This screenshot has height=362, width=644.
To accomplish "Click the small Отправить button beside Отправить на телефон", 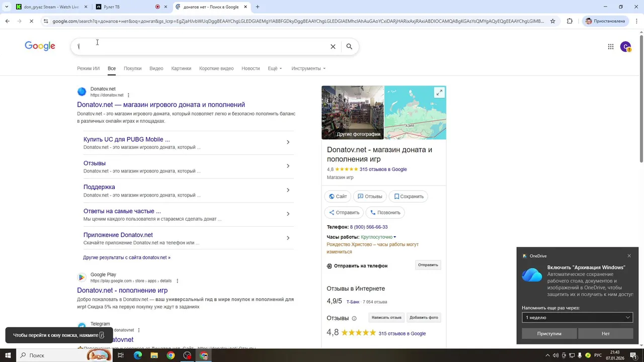I will tap(428, 265).
